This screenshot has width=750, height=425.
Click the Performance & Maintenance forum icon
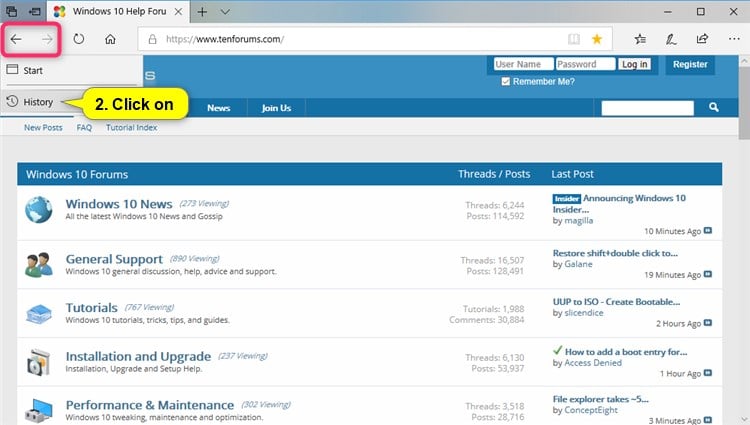click(39, 411)
